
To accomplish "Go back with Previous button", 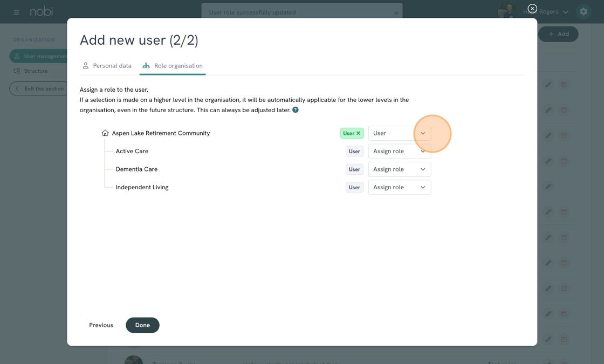I will pyautogui.click(x=101, y=325).
